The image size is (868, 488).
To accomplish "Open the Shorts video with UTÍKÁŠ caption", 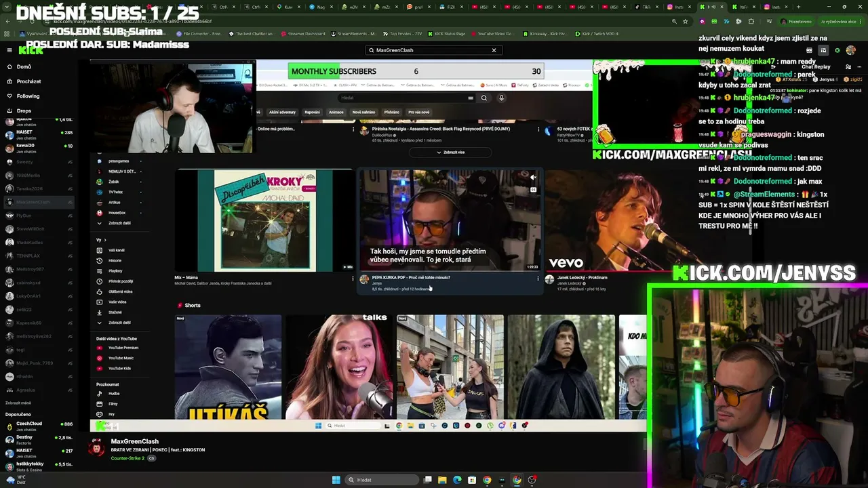I will (228, 367).
